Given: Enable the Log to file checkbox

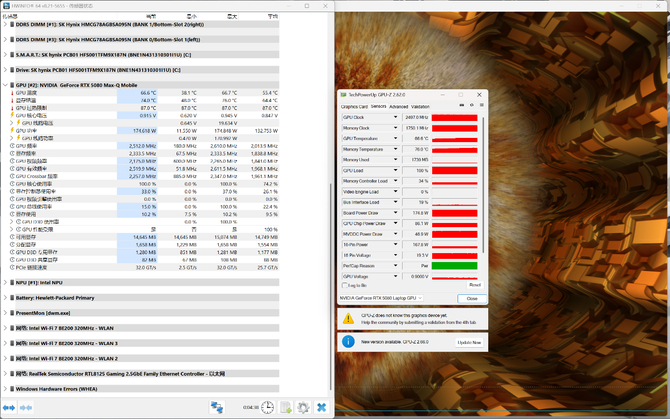Looking at the screenshot, I should click(346, 285).
